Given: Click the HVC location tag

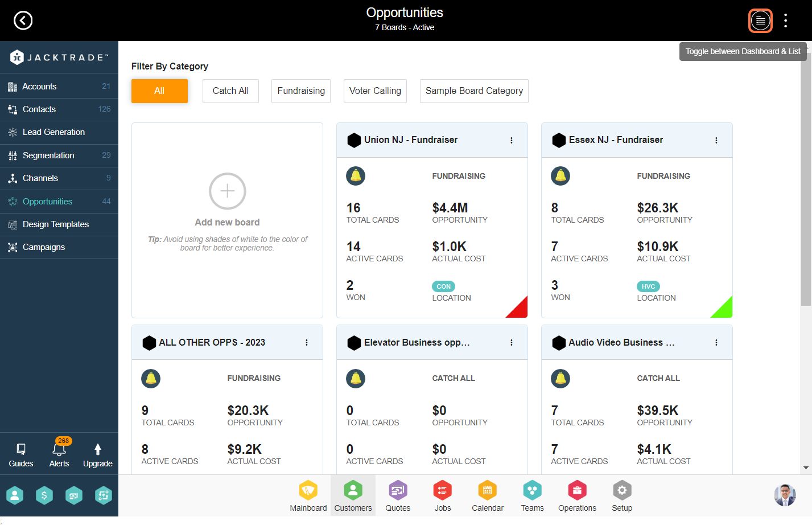Looking at the screenshot, I should coord(648,286).
